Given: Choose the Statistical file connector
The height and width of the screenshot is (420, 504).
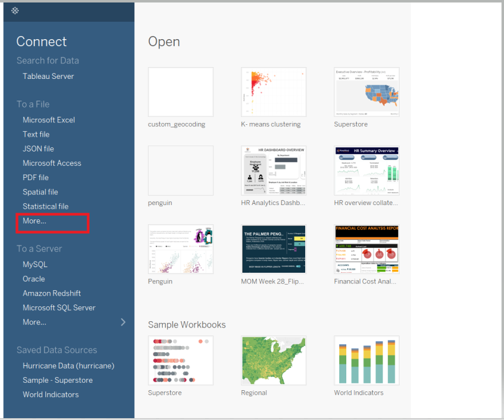Looking at the screenshot, I should point(45,207).
